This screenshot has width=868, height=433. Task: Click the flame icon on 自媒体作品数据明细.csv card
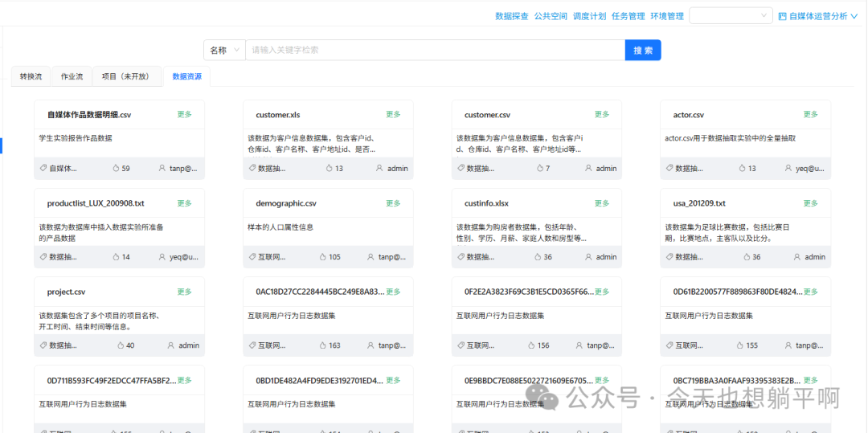coord(117,168)
